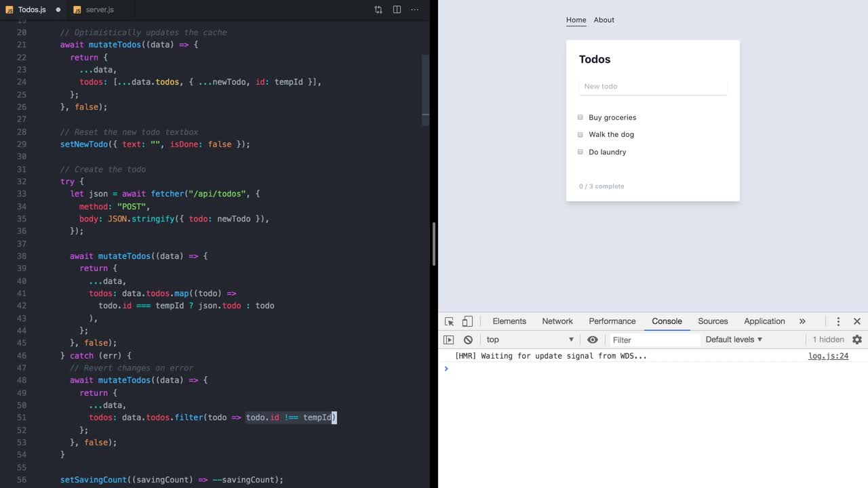Check the Buy groceries todo checkbox
This screenshot has height=488, width=868.
580,117
